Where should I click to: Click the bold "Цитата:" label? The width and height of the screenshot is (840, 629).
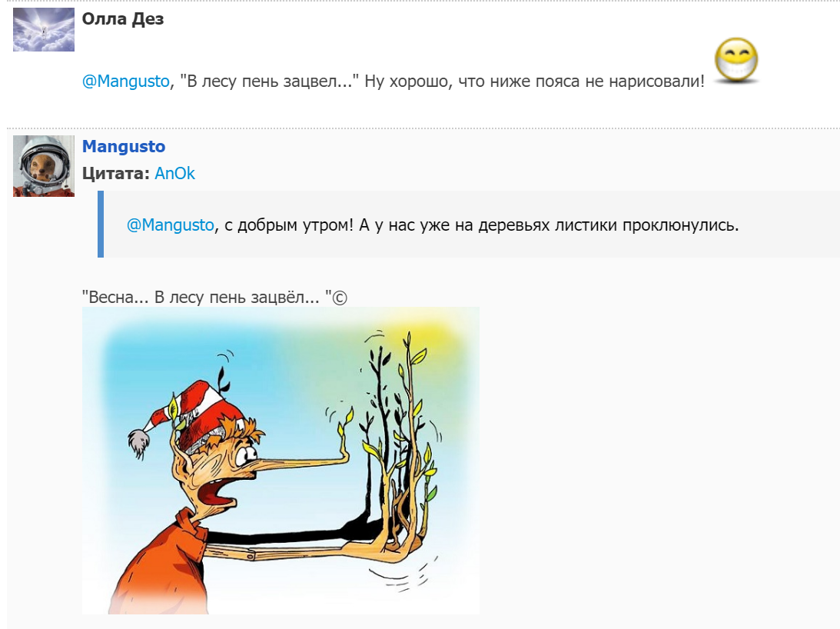coord(116,173)
